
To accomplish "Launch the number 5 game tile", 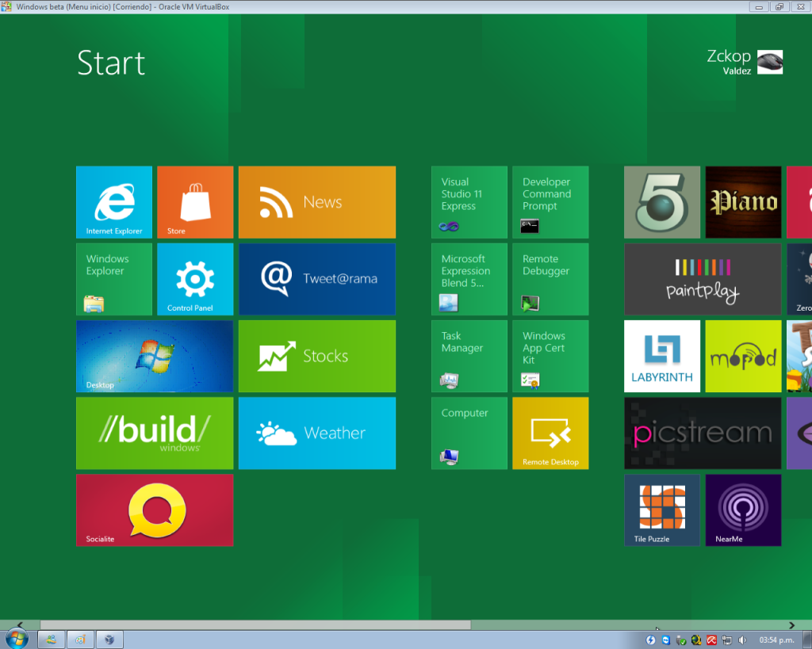I will point(662,202).
